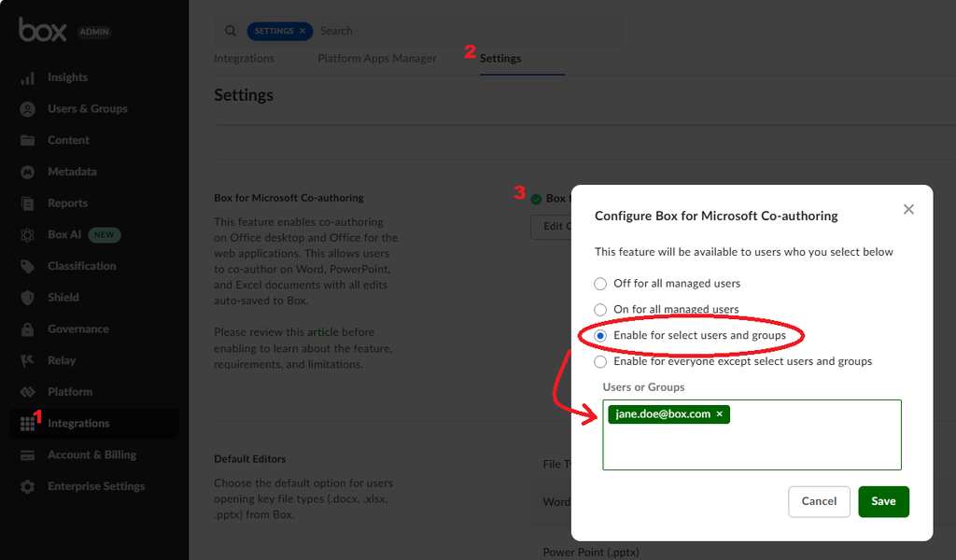Select Enable for select users and groups
Screen dimensions: 956x560
click(x=600, y=336)
